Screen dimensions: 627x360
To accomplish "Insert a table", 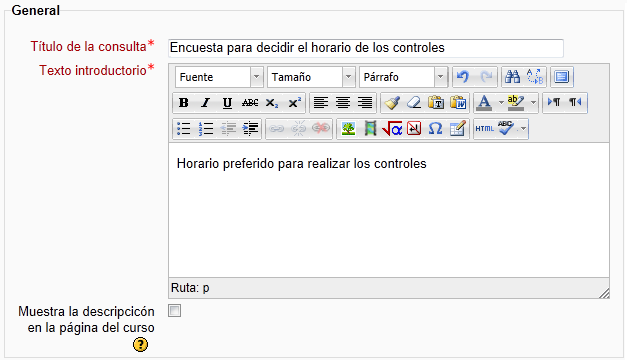I will pyautogui.click(x=457, y=129).
